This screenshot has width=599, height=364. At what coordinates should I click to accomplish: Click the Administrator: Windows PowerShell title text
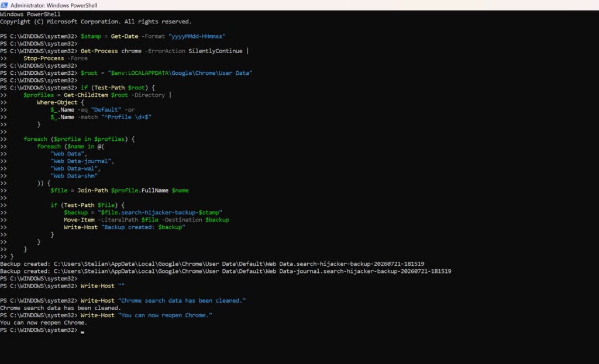(x=54, y=5)
